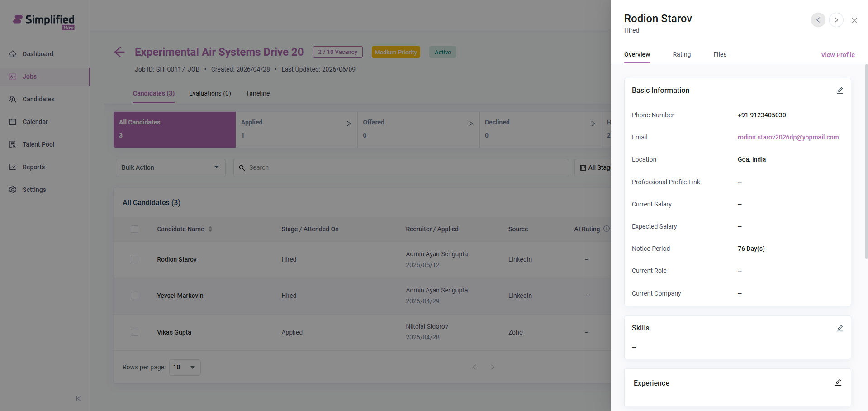The height and width of the screenshot is (411, 868).
Task: Open the Bulk Action dropdown
Action: 171,167
